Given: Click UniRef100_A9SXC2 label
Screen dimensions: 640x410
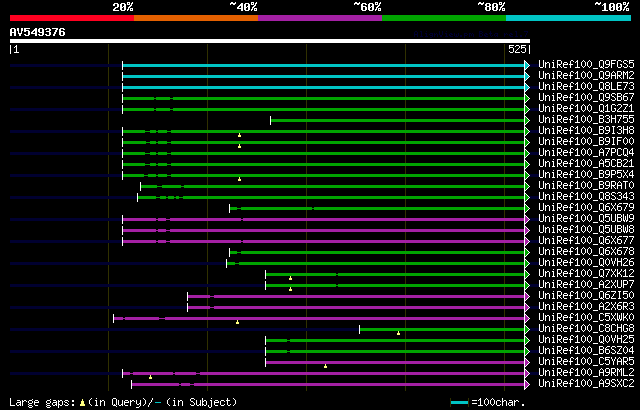Looking at the screenshot, I should (586, 384).
